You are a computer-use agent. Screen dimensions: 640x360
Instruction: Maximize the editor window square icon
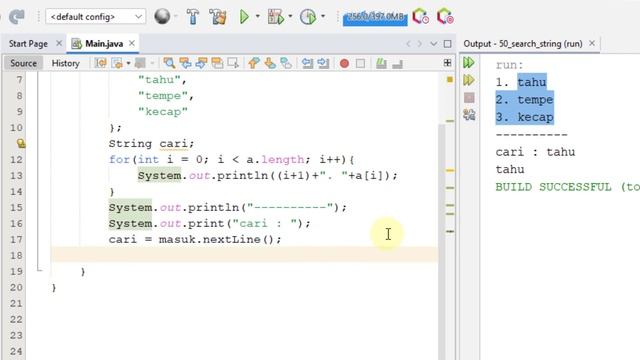(x=448, y=44)
